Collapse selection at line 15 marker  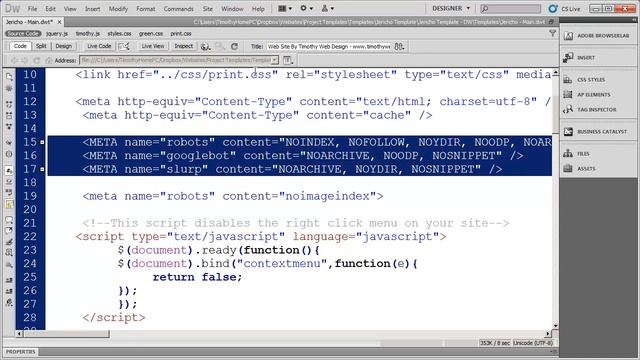(x=42, y=142)
